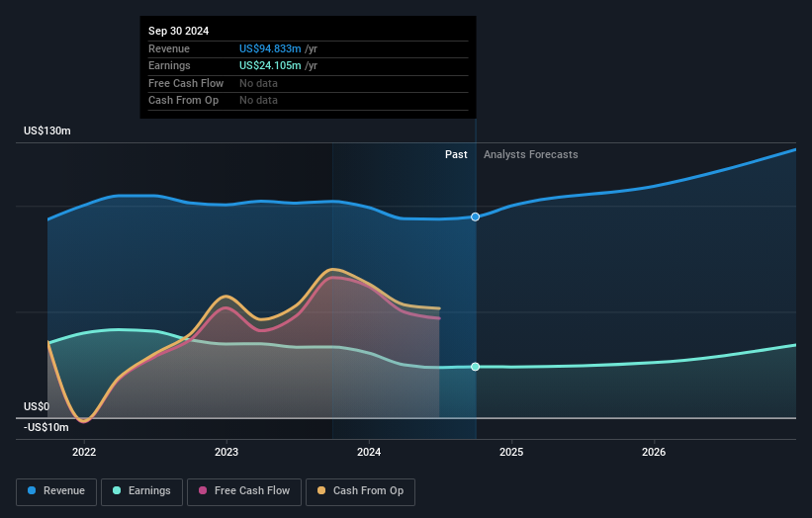The width and height of the screenshot is (812, 518).
Task: Click the Analysts Forecasts label
Action: click(x=531, y=155)
